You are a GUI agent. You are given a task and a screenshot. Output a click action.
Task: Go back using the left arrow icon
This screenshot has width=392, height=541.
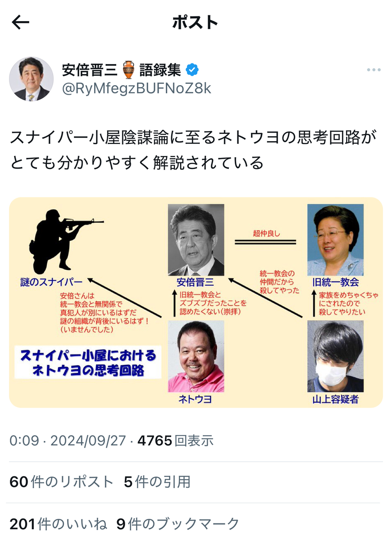[x=21, y=23]
